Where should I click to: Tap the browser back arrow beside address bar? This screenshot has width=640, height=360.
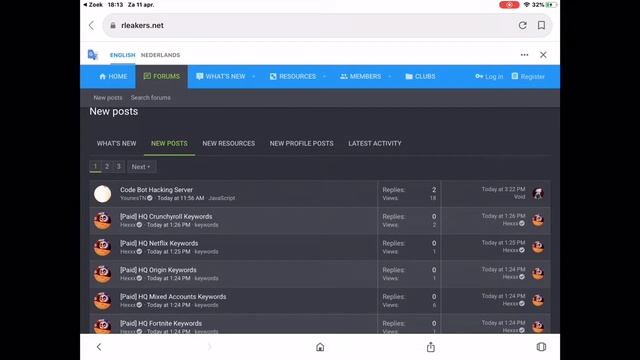point(91,25)
